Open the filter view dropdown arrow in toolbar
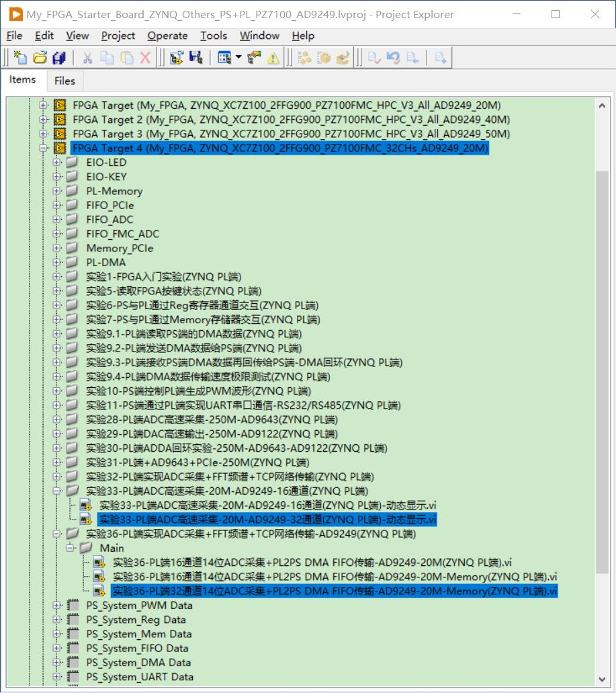The height and width of the screenshot is (693, 616). point(239,57)
